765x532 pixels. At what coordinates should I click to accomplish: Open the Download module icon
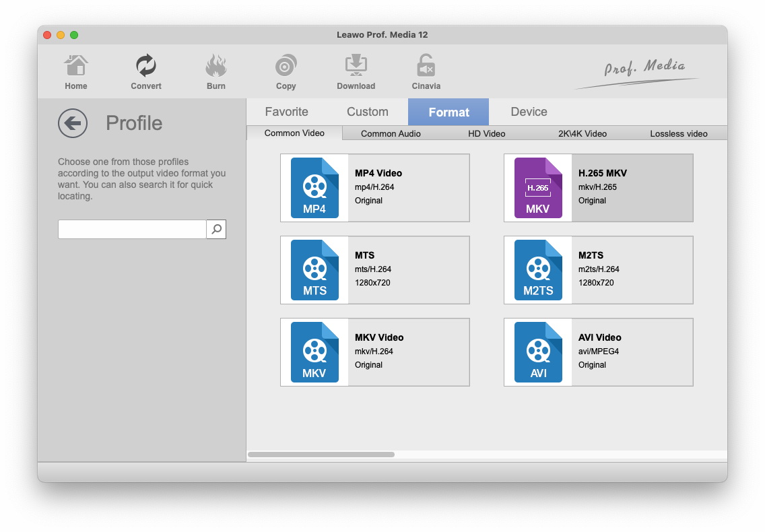[356, 67]
